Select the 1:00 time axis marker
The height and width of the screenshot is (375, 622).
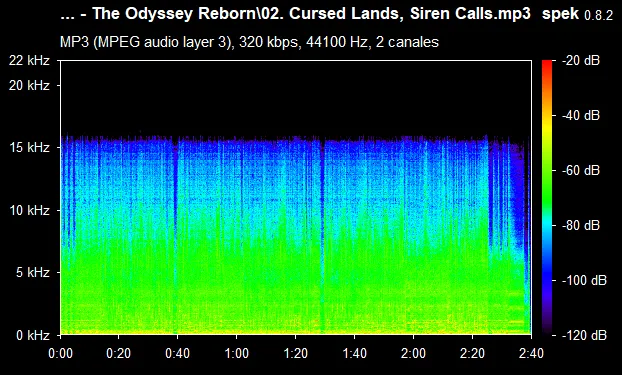(x=236, y=353)
